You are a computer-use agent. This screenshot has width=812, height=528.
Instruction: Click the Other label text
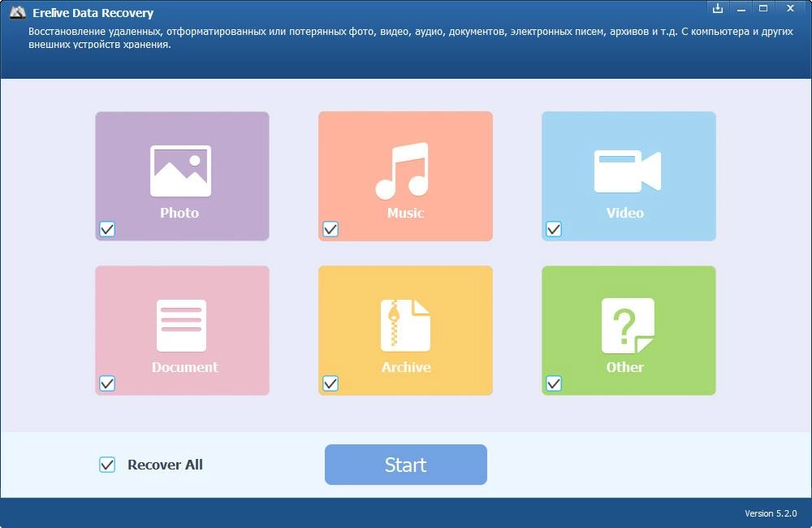(625, 367)
